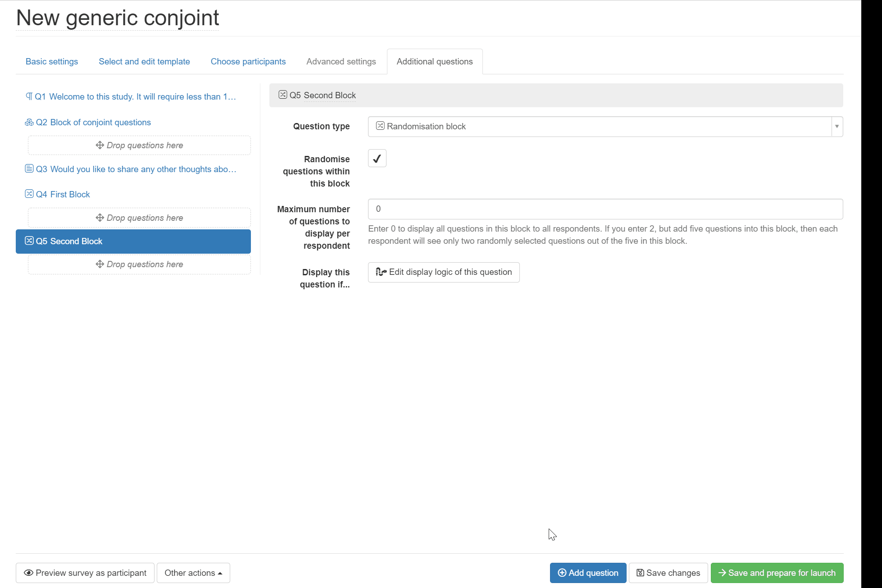Go to the Choose participants tab
This screenshot has height=588, width=882.
[x=248, y=61]
